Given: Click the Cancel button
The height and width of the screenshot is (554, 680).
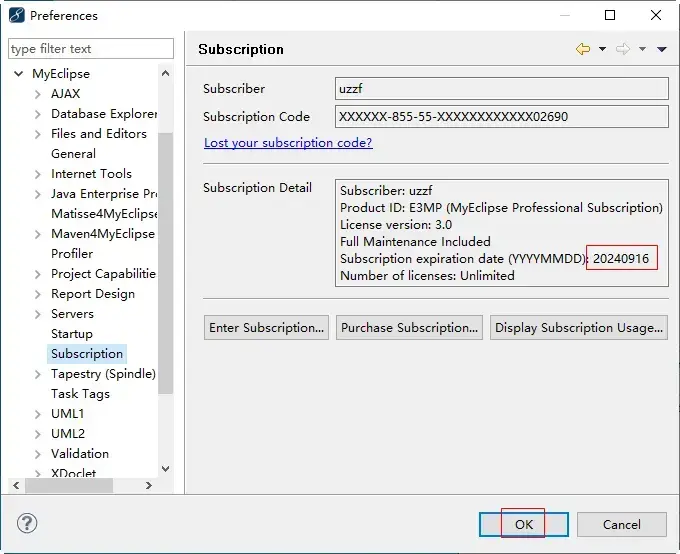Looking at the screenshot, I should [621, 524].
